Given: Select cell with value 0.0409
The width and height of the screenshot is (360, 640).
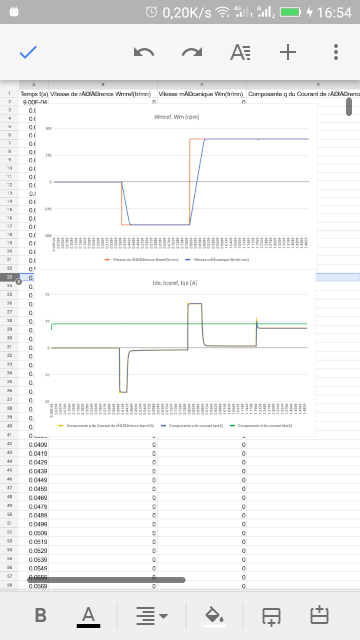Looking at the screenshot, I should pyautogui.click(x=38, y=444).
